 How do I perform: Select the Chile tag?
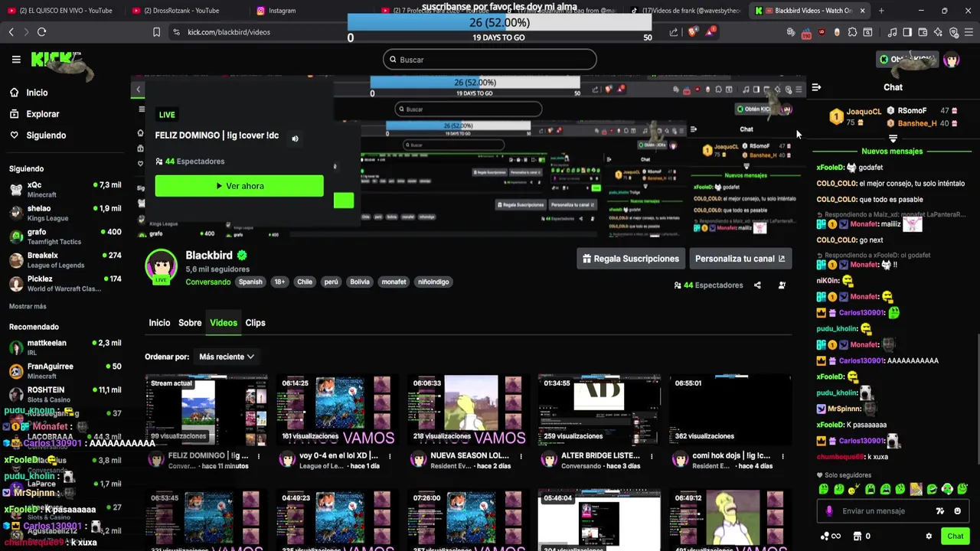tap(305, 282)
